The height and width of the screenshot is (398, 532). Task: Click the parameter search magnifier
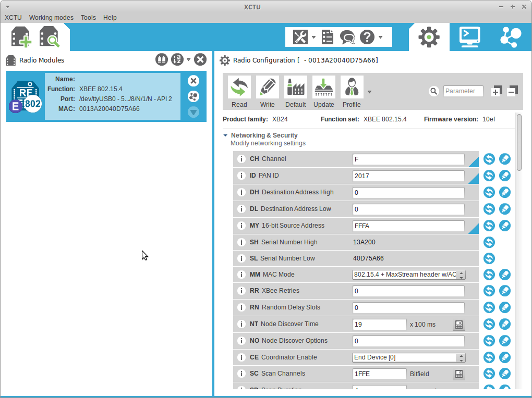(433, 91)
